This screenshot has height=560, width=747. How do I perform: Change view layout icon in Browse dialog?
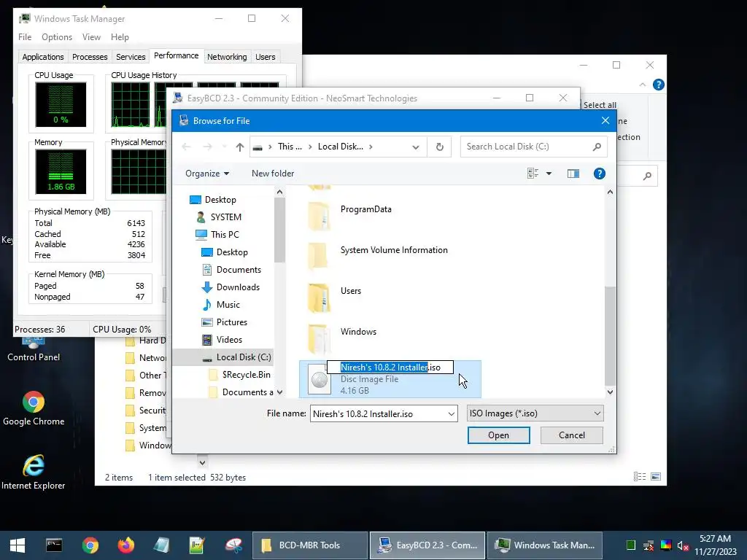point(533,174)
